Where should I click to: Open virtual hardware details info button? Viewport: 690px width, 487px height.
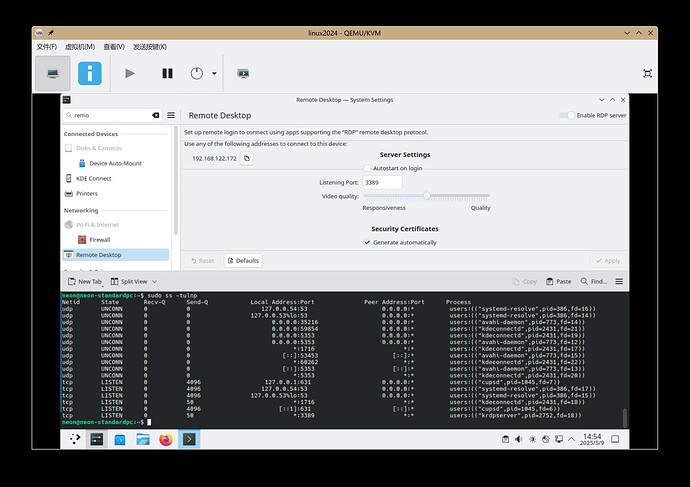coord(90,73)
